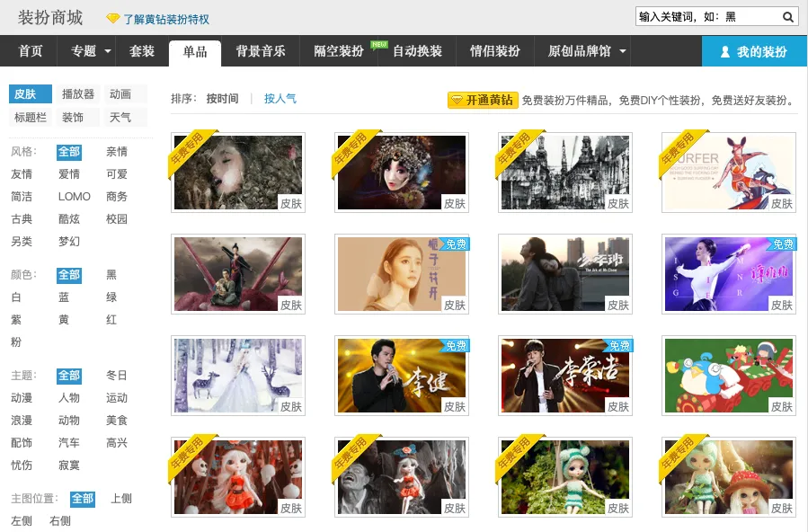Screen dimensions: 808x532
Task: Select the 天气 category
Action: pyautogui.click(x=126, y=118)
